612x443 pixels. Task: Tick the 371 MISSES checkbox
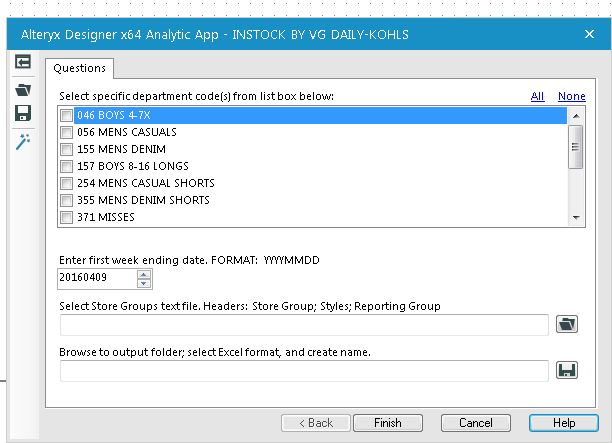coord(67,217)
